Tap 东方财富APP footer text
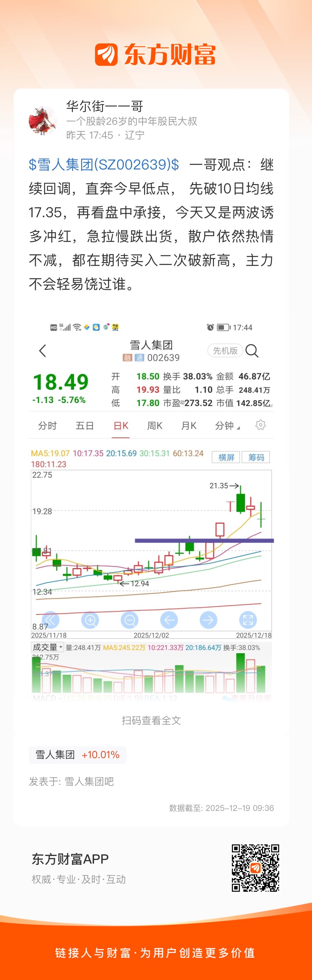 click(70, 859)
